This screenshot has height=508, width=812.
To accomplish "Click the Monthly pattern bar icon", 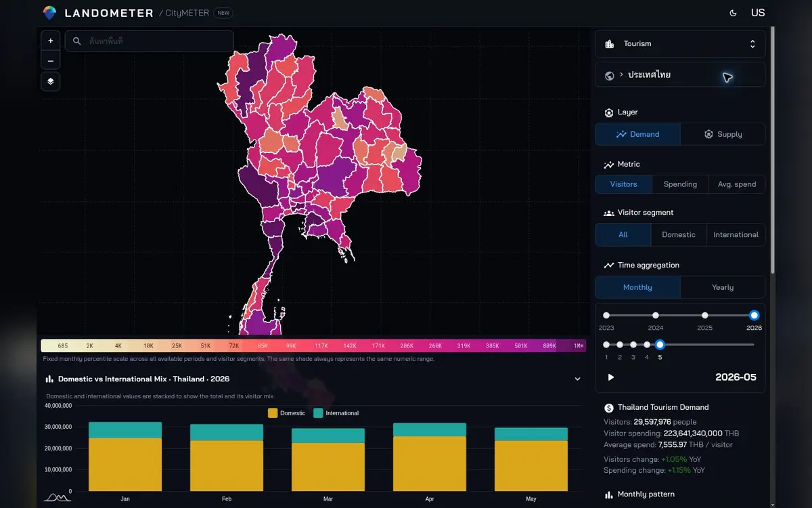I will 609,494.
